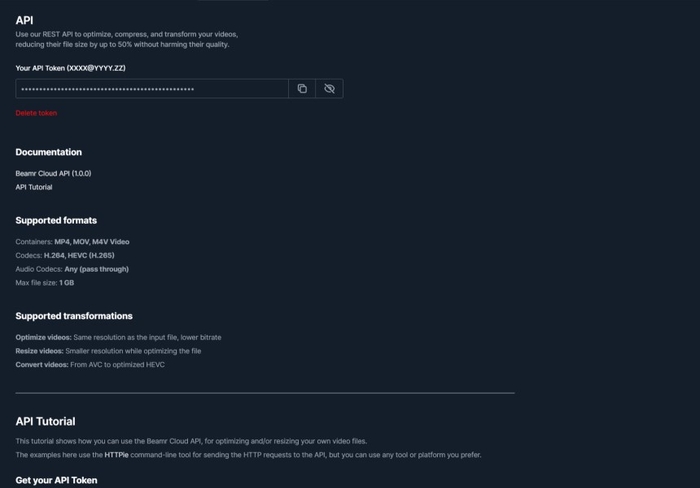Click the Optimize videos description
This screenshot has width=700, height=488.
click(x=118, y=337)
